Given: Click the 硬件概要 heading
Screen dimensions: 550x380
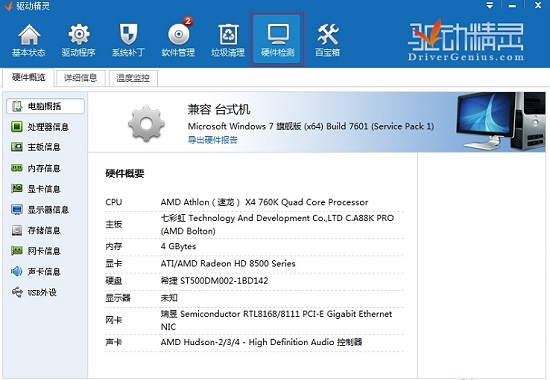Looking at the screenshot, I should [x=125, y=173].
